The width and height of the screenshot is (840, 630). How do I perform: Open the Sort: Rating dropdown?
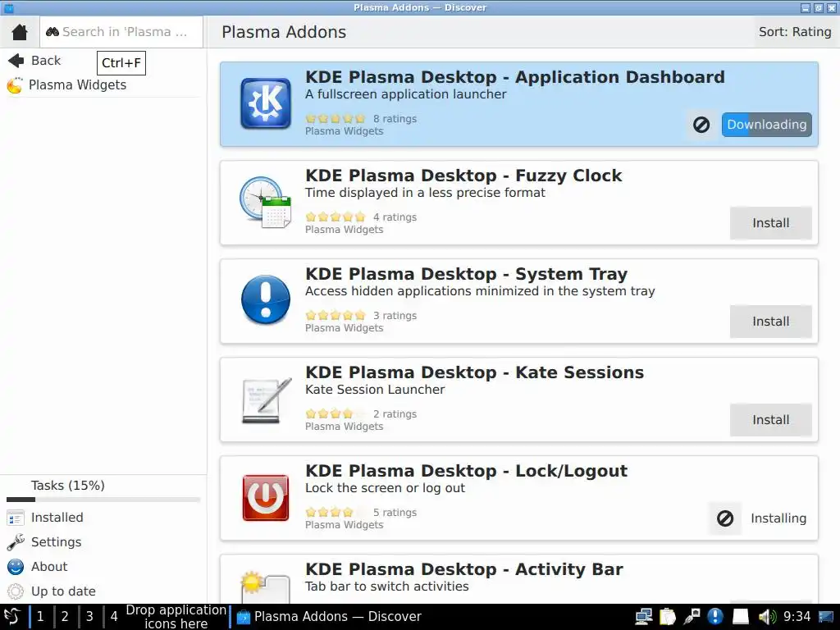pyautogui.click(x=794, y=32)
